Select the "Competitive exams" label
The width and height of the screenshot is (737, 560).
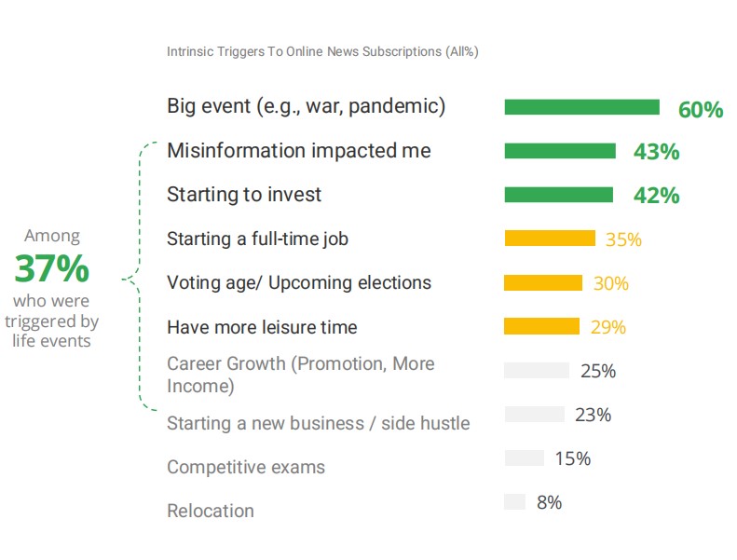point(246,467)
